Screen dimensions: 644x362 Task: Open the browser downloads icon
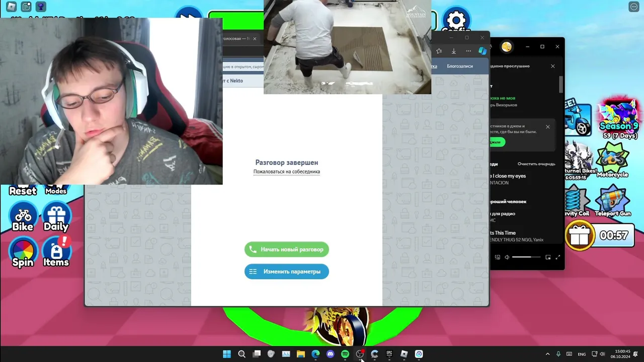(454, 51)
